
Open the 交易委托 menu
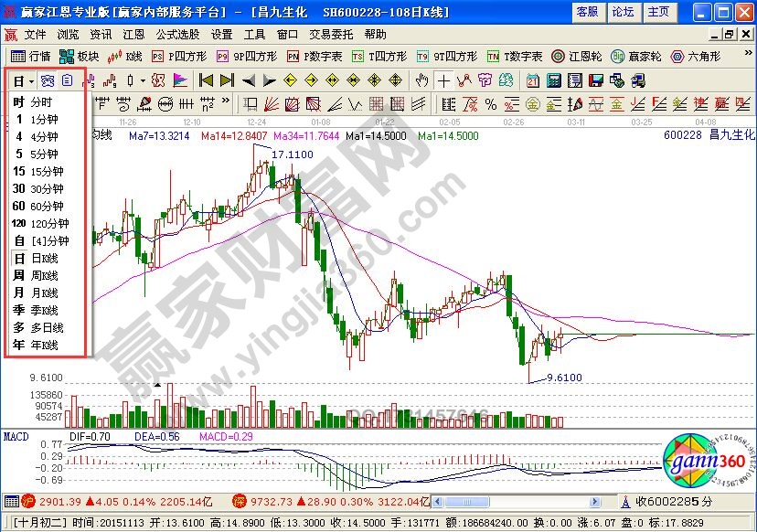click(333, 35)
